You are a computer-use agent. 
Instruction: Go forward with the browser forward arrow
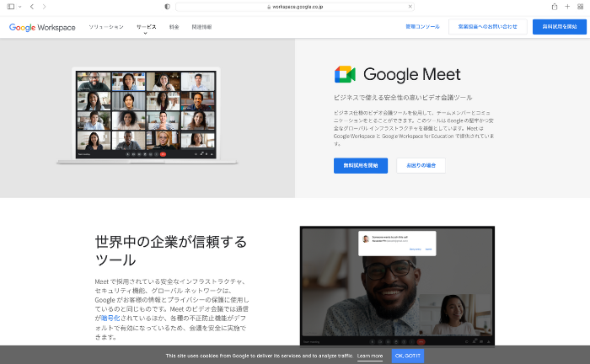pyautogui.click(x=44, y=7)
